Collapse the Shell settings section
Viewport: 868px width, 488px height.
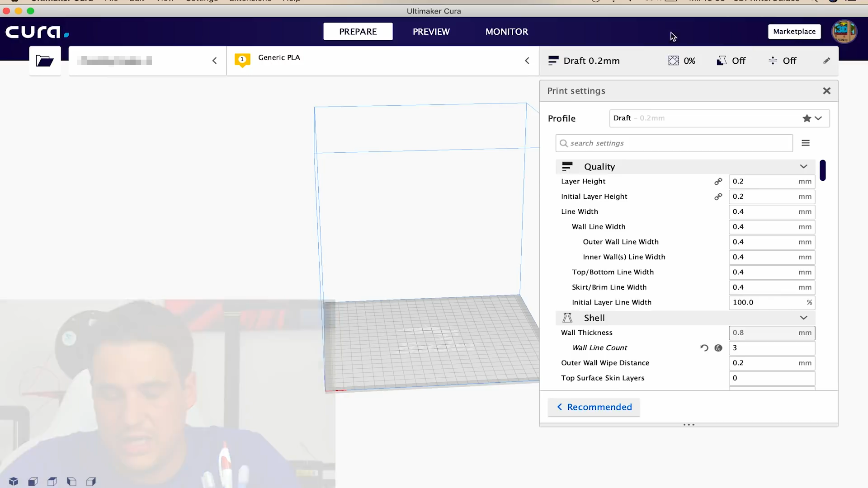click(x=803, y=318)
